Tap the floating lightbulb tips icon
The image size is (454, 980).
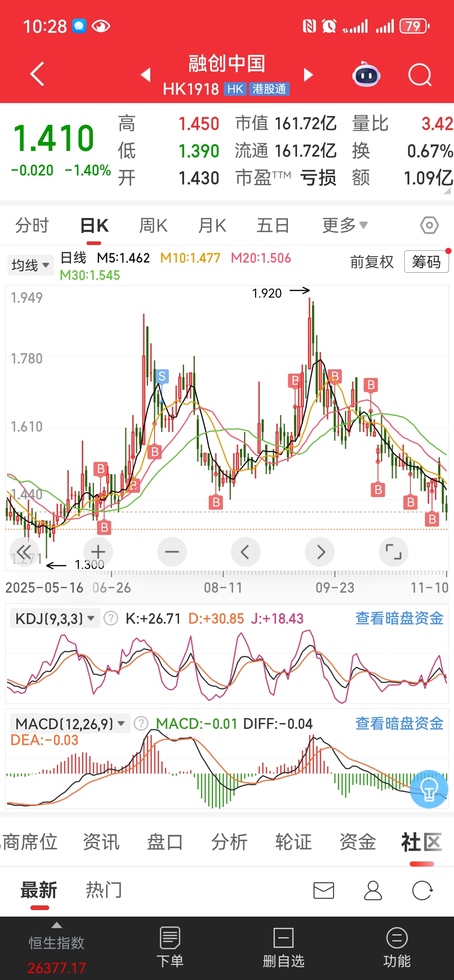(429, 789)
